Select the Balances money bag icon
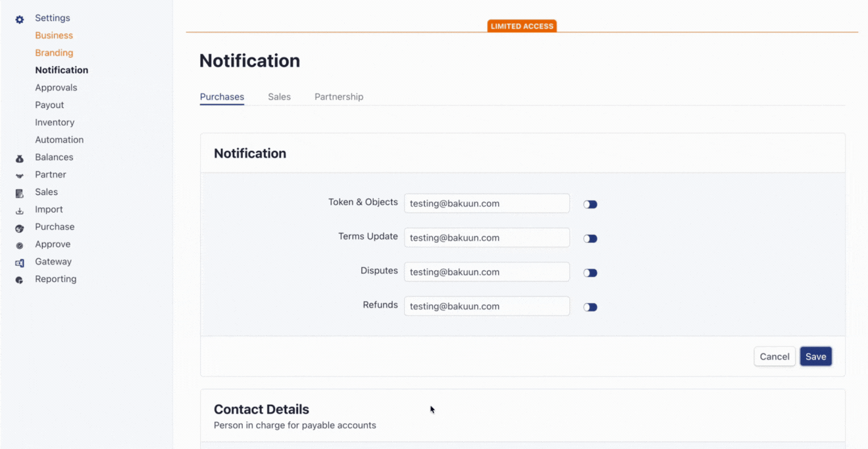Viewport: 868px width, 449px height. click(x=19, y=157)
